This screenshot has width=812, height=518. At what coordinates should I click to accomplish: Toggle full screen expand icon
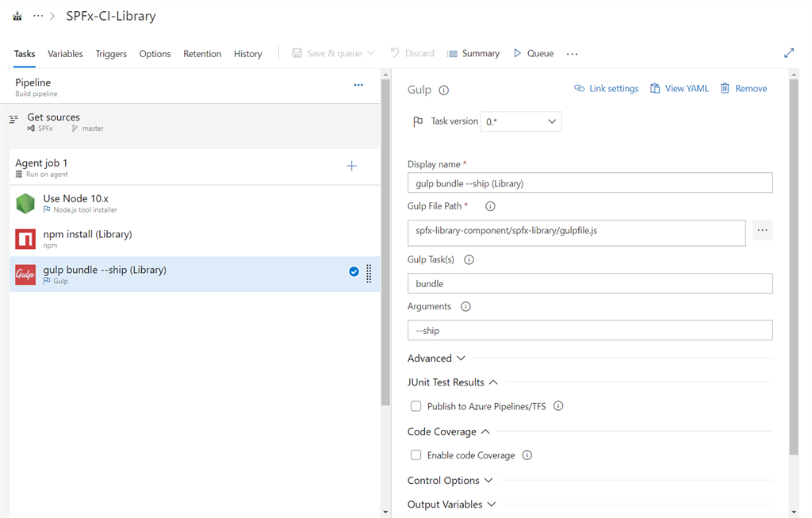789,53
